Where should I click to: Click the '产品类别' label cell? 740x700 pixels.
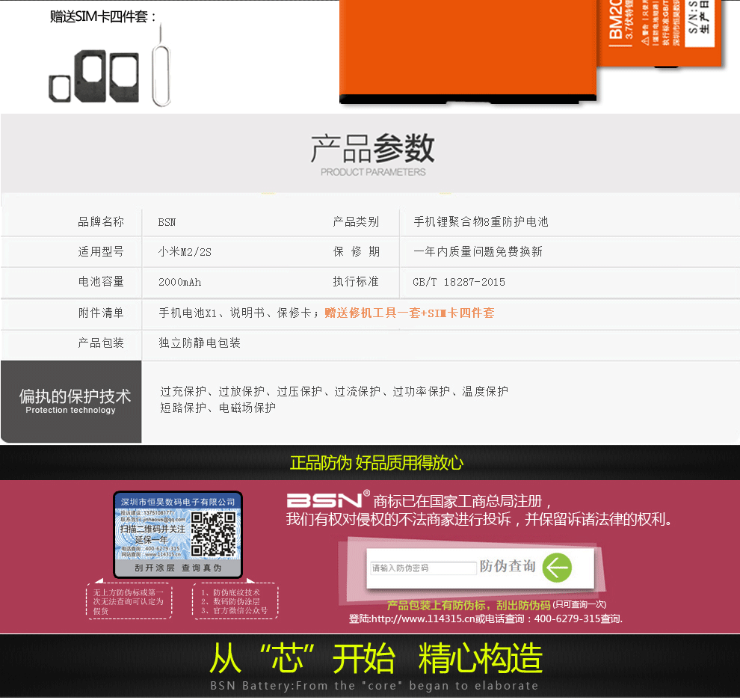tap(356, 222)
